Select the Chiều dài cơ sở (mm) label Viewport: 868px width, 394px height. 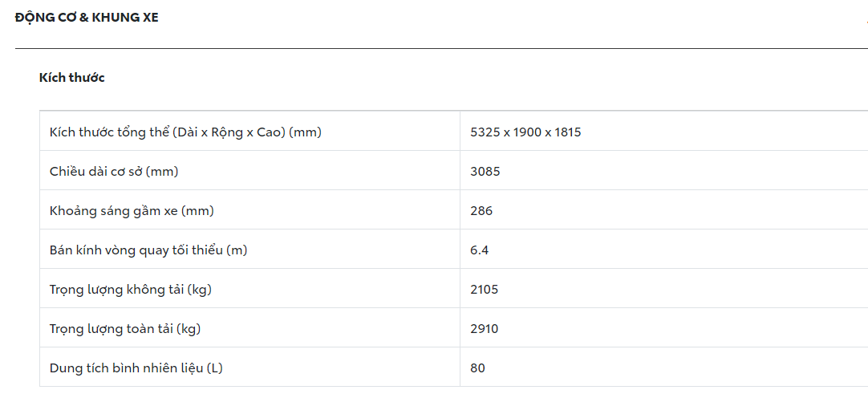tap(114, 172)
